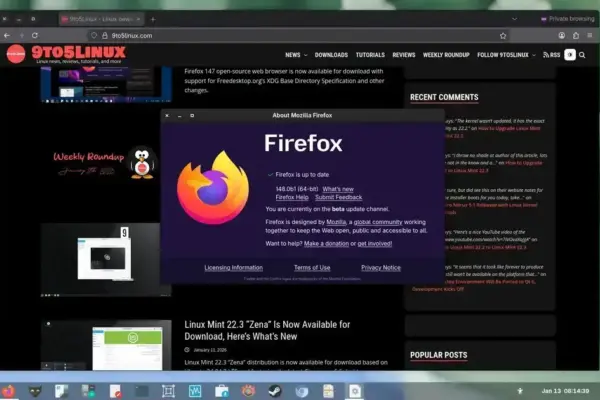Expand the list all tabs chevron

(x=514, y=19)
